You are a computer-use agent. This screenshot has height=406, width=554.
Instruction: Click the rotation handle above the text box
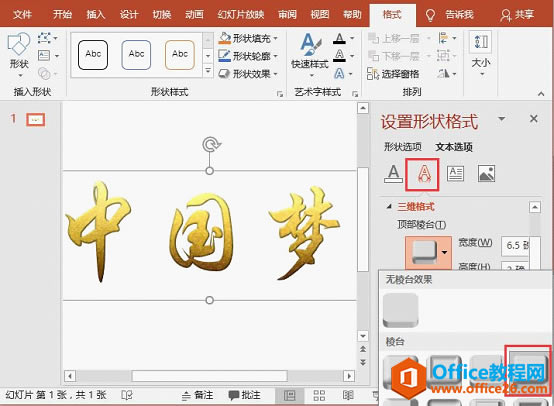click(x=211, y=144)
